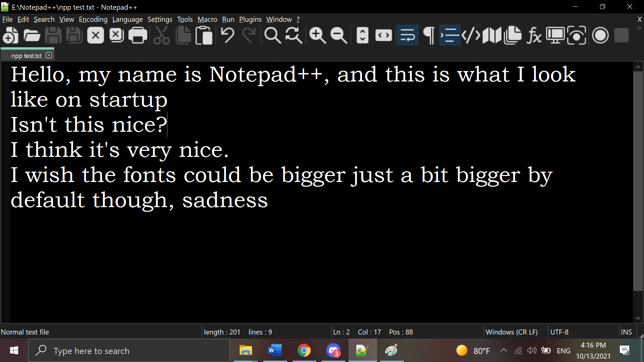Open Google Chrome from taskbar

click(304, 351)
